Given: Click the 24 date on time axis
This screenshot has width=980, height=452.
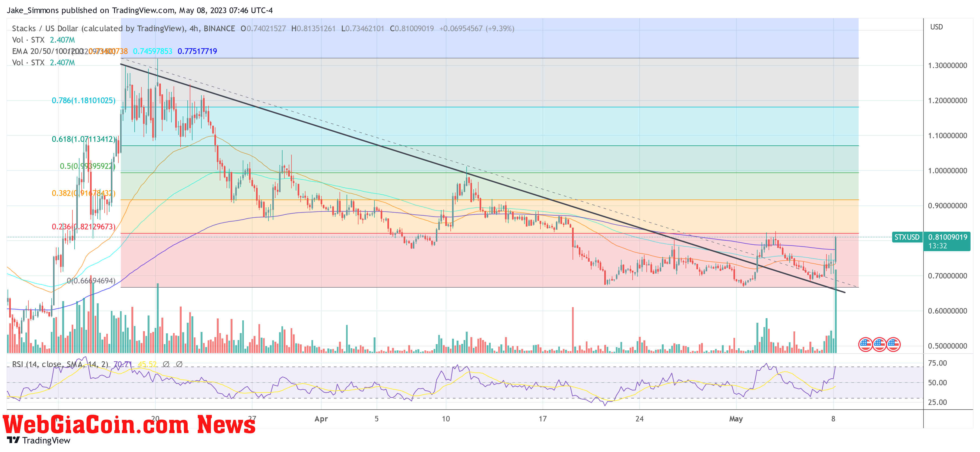Looking at the screenshot, I should (639, 419).
